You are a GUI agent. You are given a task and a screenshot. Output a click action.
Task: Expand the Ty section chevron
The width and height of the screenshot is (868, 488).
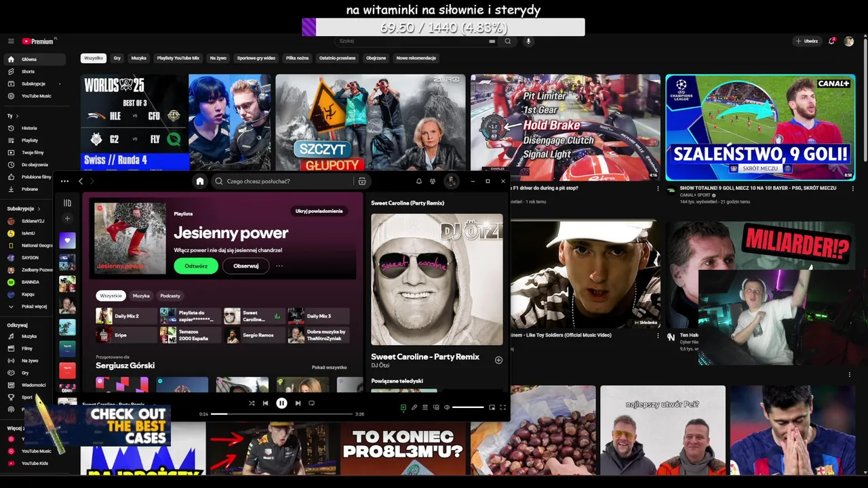tap(16, 116)
